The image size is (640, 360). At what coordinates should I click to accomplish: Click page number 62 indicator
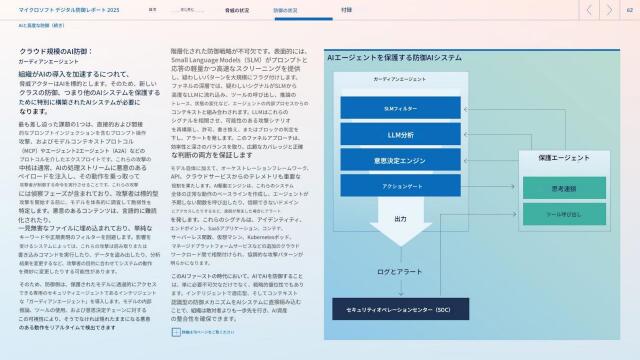point(630,10)
